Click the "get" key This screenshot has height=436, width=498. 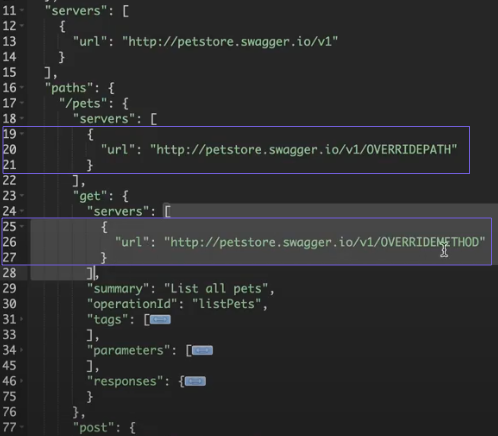click(x=90, y=196)
